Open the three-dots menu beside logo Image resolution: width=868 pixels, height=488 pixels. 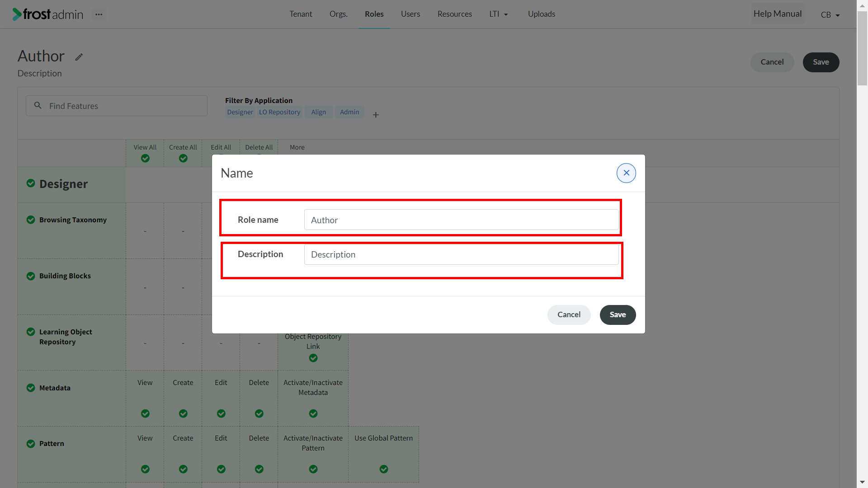[x=99, y=14]
